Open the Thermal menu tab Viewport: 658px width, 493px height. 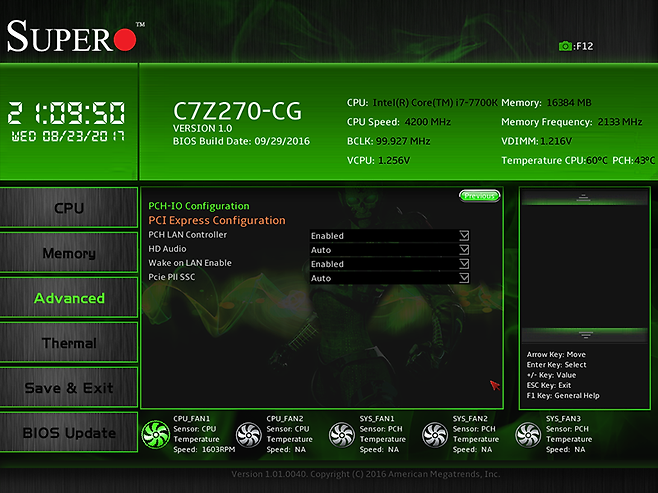pyautogui.click(x=69, y=342)
